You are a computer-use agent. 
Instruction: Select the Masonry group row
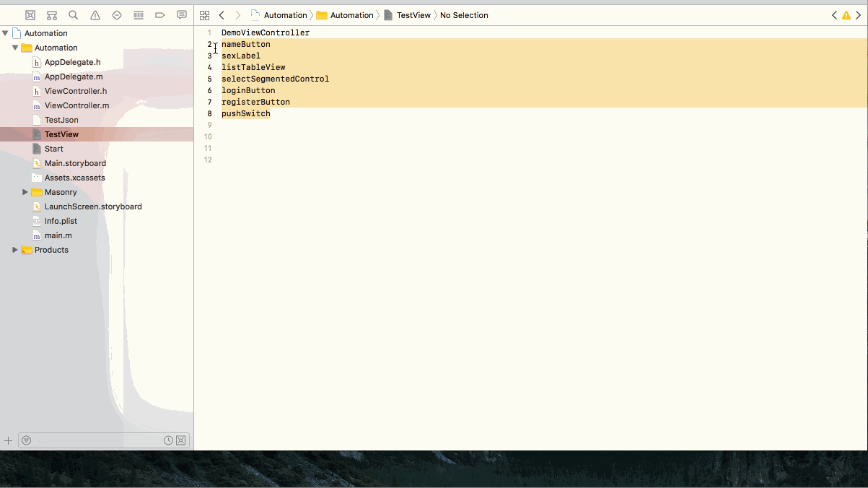pyautogui.click(x=97, y=192)
